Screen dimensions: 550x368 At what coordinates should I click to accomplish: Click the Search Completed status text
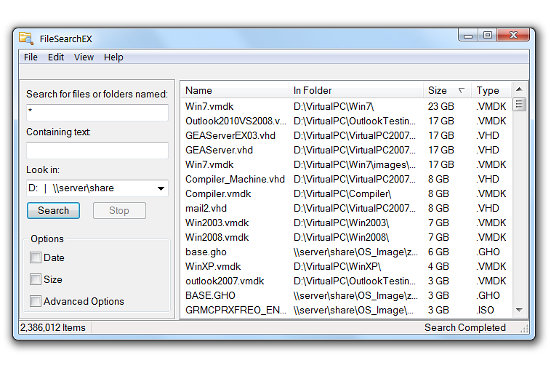(x=465, y=328)
